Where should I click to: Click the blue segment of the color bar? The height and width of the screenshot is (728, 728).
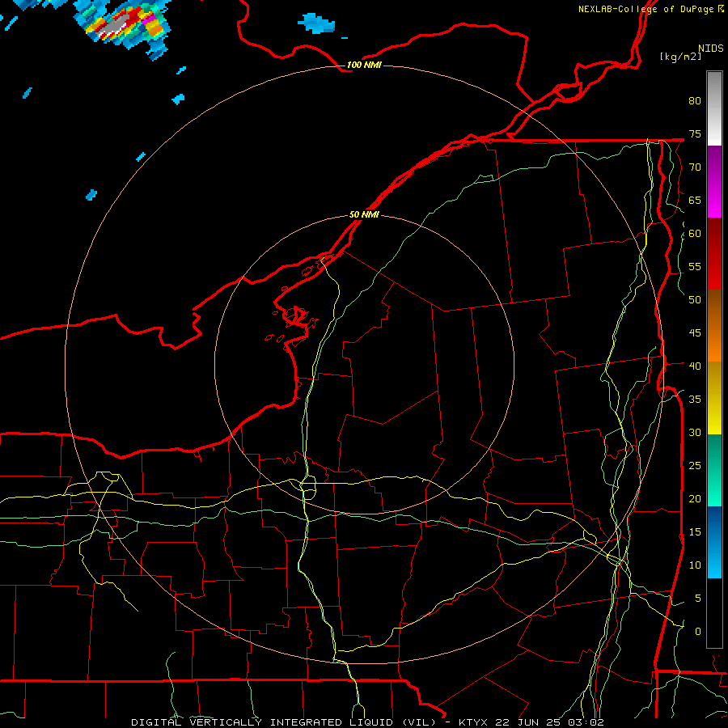714,542
